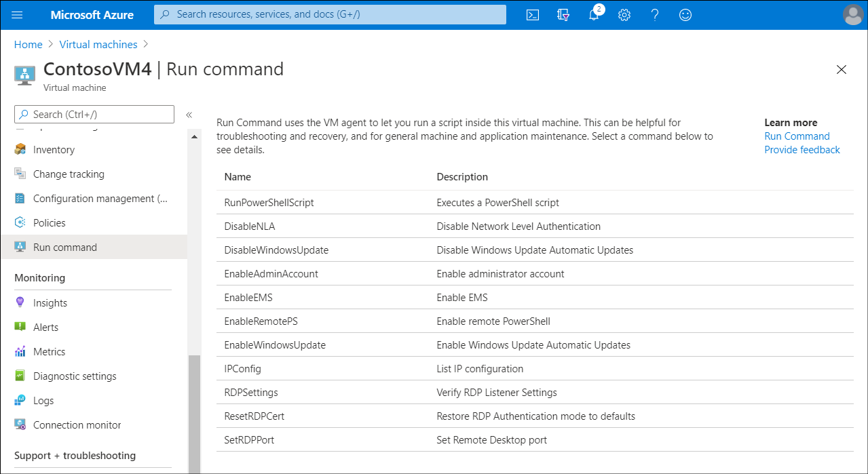Screen dimensions: 868x474
Task: Focus the global search resources box
Action: pyautogui.click(x=330, y=14)
